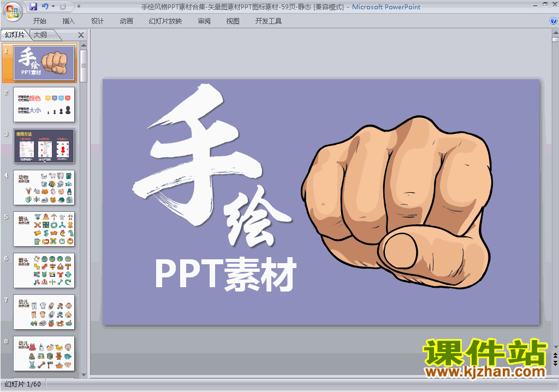Screen dimensions: 559x392
Task: Click the thumbnail pane scroll-up arrow
Action: point(84,45)
